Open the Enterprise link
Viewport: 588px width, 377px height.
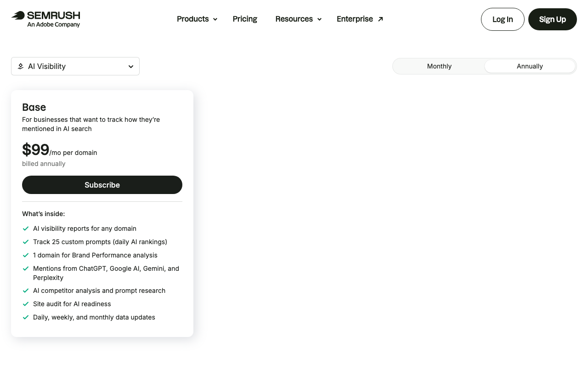click(360, 19)
